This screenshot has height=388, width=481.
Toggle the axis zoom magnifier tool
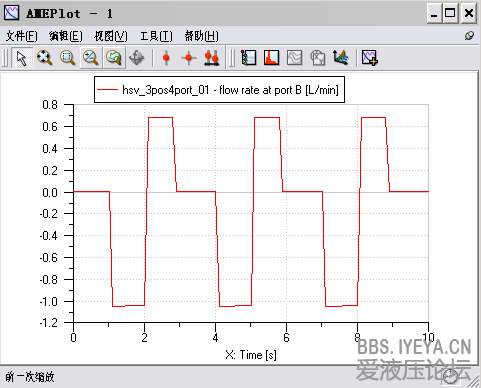point(91,58)
